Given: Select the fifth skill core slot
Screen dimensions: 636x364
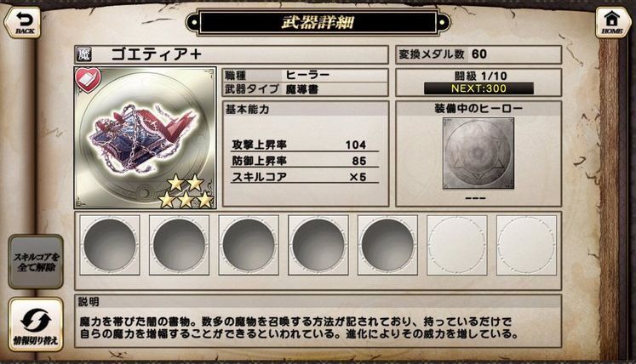Looking at the screenshot, I should click(387, 245).
